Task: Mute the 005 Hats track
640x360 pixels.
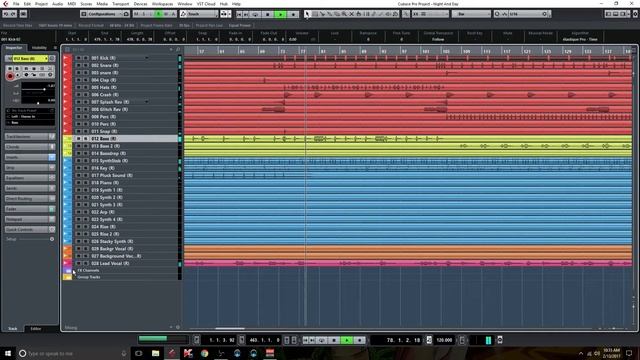Action: tap(78, 87)
